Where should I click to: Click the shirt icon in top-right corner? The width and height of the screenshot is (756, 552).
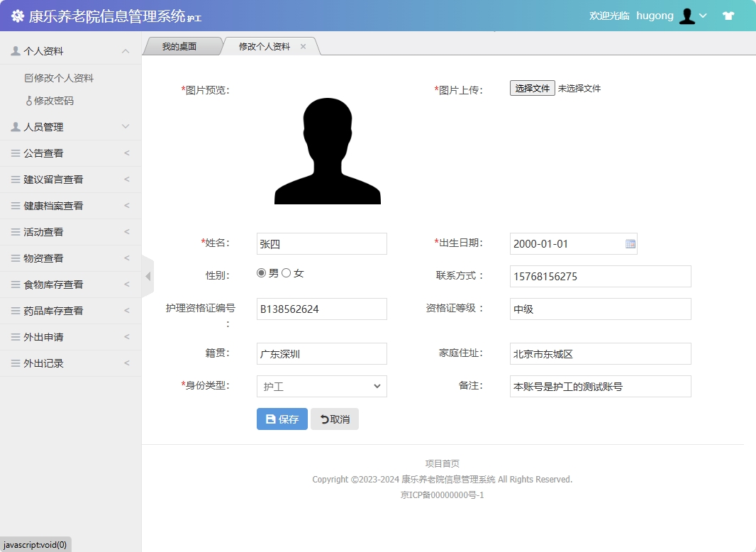pyautogui.click(x=728, y=15)
